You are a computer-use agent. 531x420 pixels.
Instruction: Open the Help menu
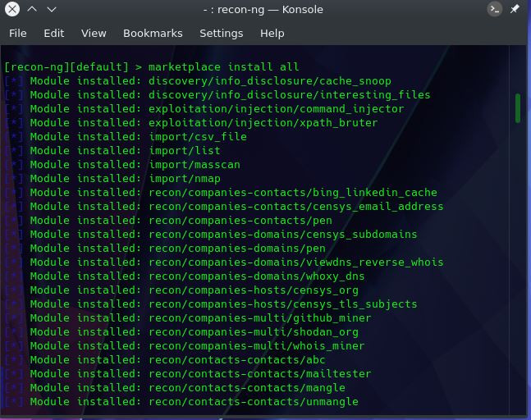coord(272,33)
